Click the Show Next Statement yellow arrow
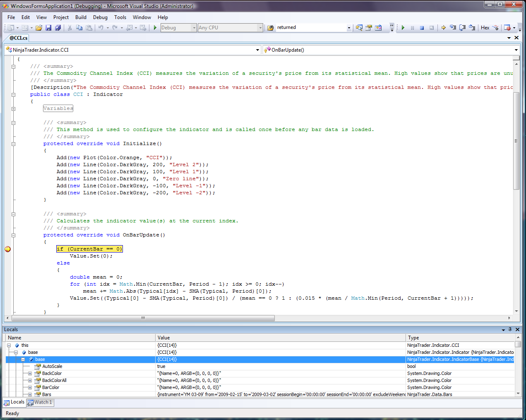Image resolution: width=526 pixels, height=420 pixels. [x=443, y=28]
